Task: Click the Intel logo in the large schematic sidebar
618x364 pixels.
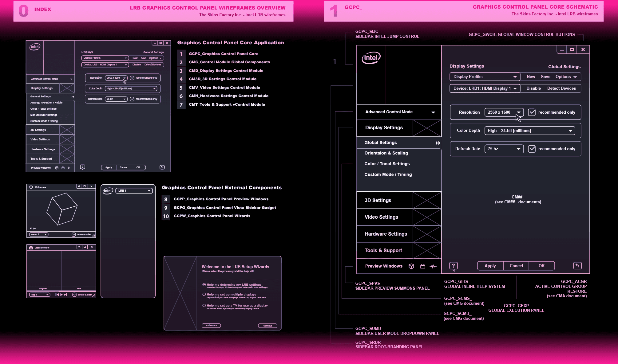Action: [371, 58]
